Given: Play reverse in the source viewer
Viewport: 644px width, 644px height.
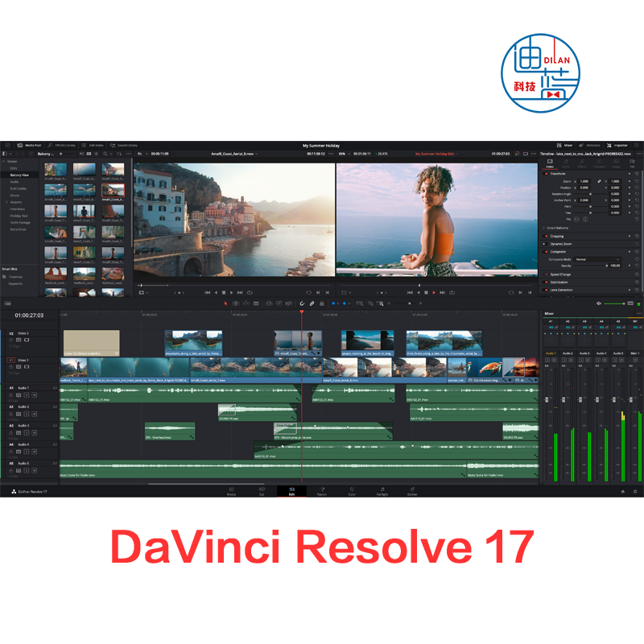Looking at the screenshot, I should [x=216, y=292].
